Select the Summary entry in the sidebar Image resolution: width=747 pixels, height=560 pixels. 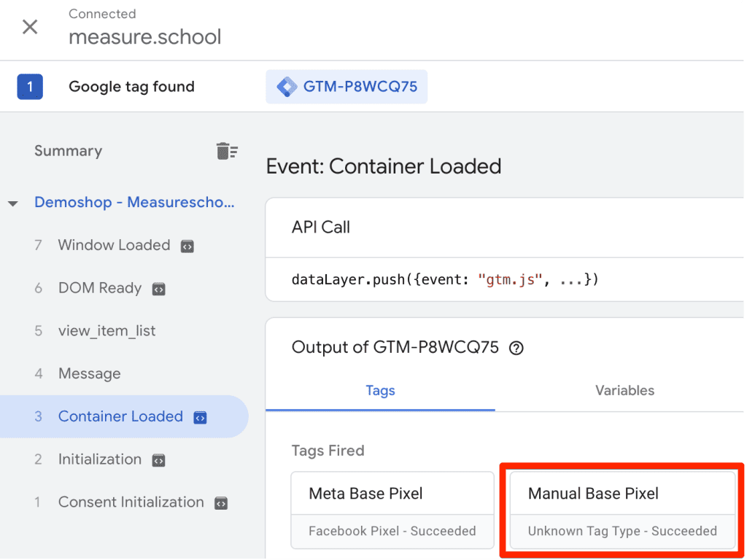click(68, 151)
